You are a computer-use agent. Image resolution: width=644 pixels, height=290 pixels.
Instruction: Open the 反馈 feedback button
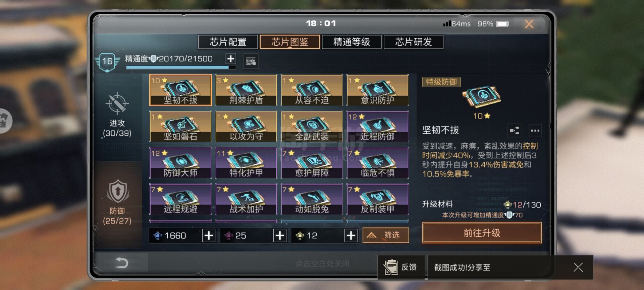click(x=401, y=267)
